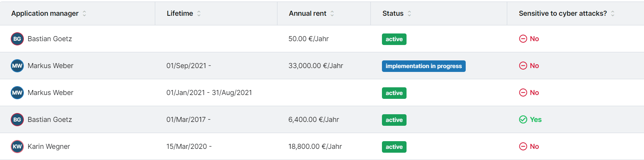Screen dimensions: 644x160
Task: Click the active badge in the 6,400.00 row
Action: click(394, 120)
